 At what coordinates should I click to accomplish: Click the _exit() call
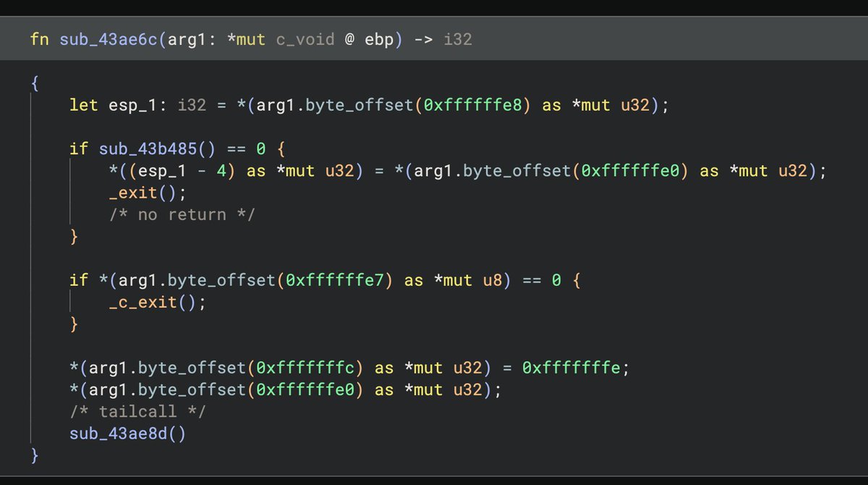(148, 193)
